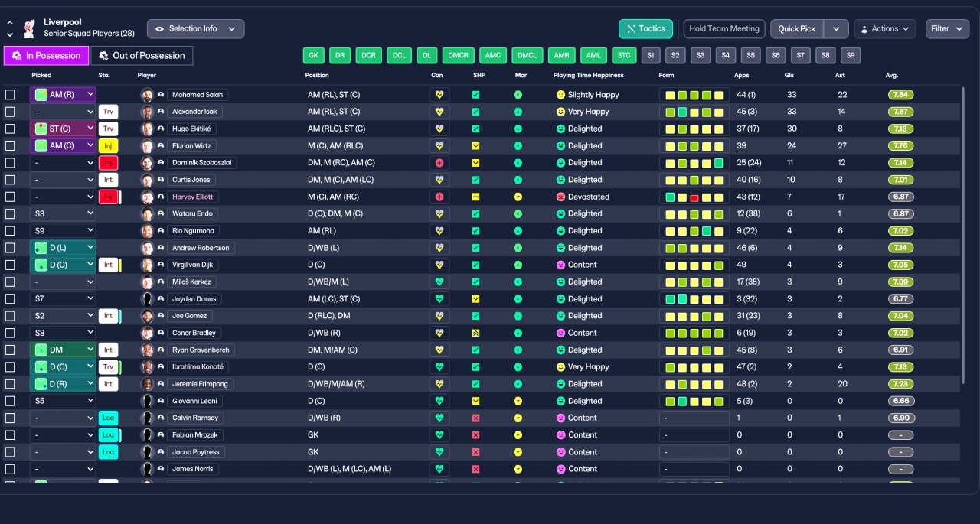Screen dimensions: 980x524
Task: Open Conor Bradley's S8 picked dropdown
Action: point(63,333)
